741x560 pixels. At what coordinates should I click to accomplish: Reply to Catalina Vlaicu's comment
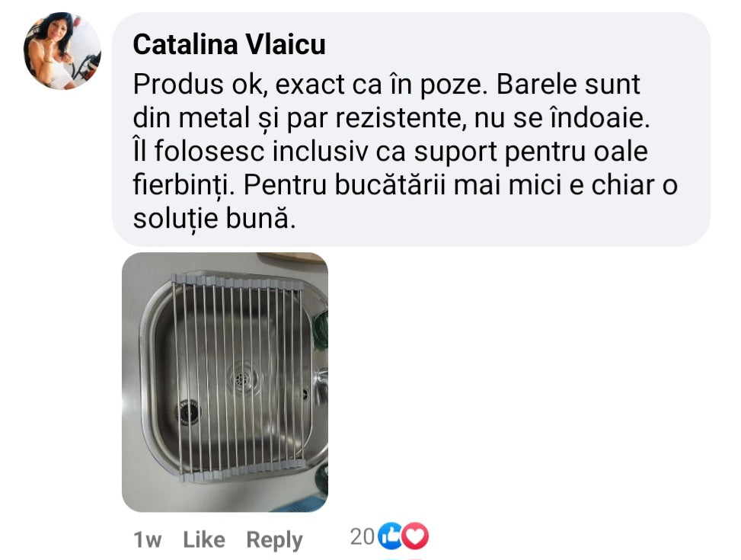click(x=274, y=540)
